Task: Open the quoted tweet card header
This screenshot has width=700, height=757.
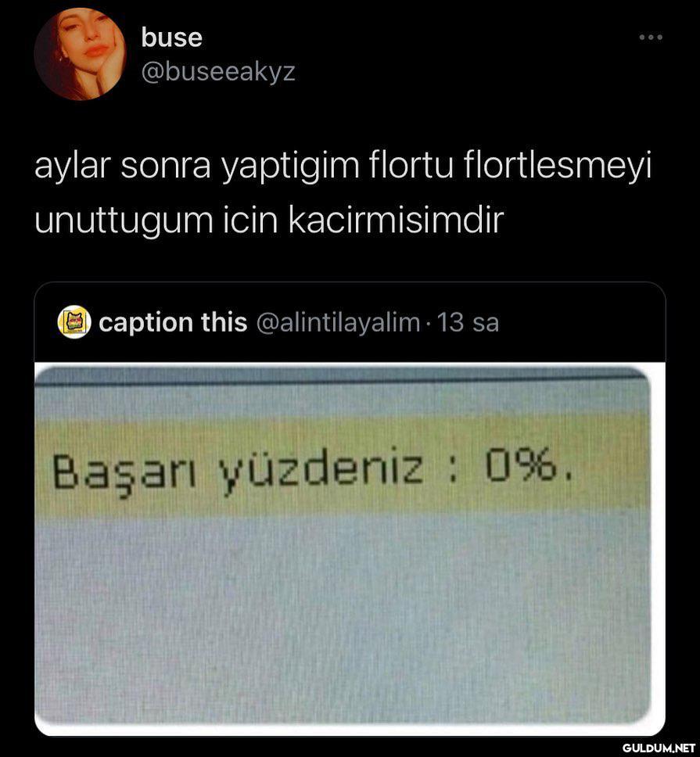Action: pos(350,322)
